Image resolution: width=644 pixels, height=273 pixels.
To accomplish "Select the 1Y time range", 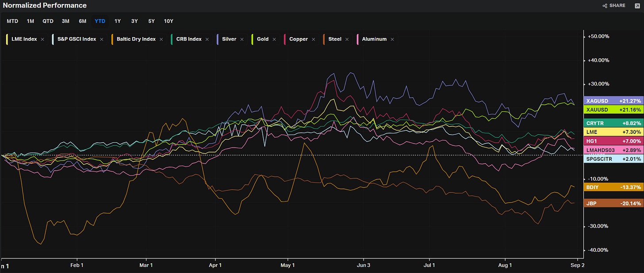I will [x=118, y=21].
